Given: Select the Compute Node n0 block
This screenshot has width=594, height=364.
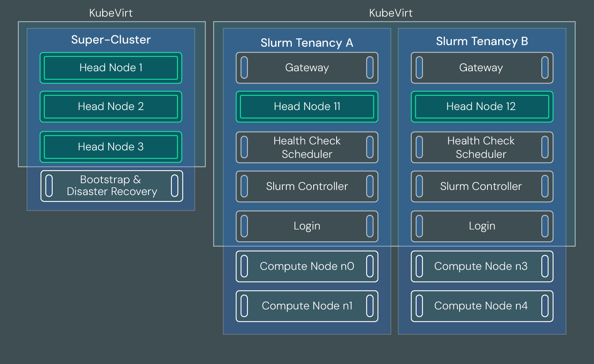Looking at the screenshot, I should point(307,266).
